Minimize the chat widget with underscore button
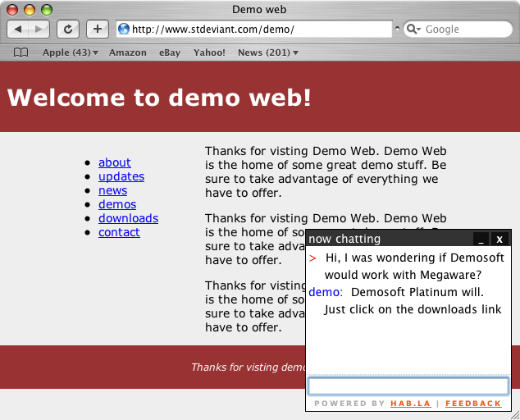Viewport: 520px width, 420px height. (481, 239)
